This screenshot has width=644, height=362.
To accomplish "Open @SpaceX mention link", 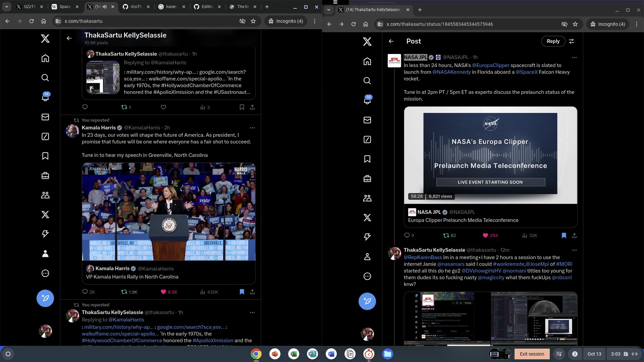I will (526, 72).
